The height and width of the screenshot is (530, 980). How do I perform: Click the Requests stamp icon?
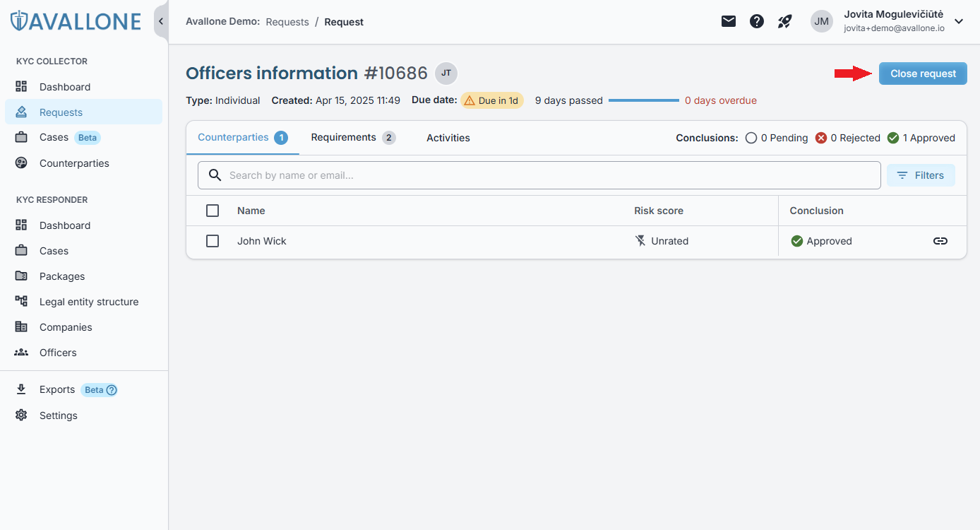click(x=21, y=112)
